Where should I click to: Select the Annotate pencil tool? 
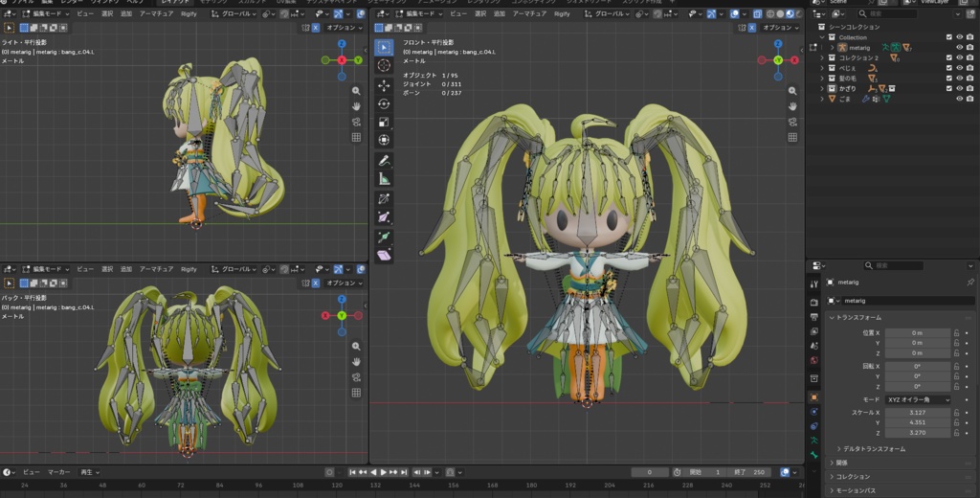coord(384,161)
